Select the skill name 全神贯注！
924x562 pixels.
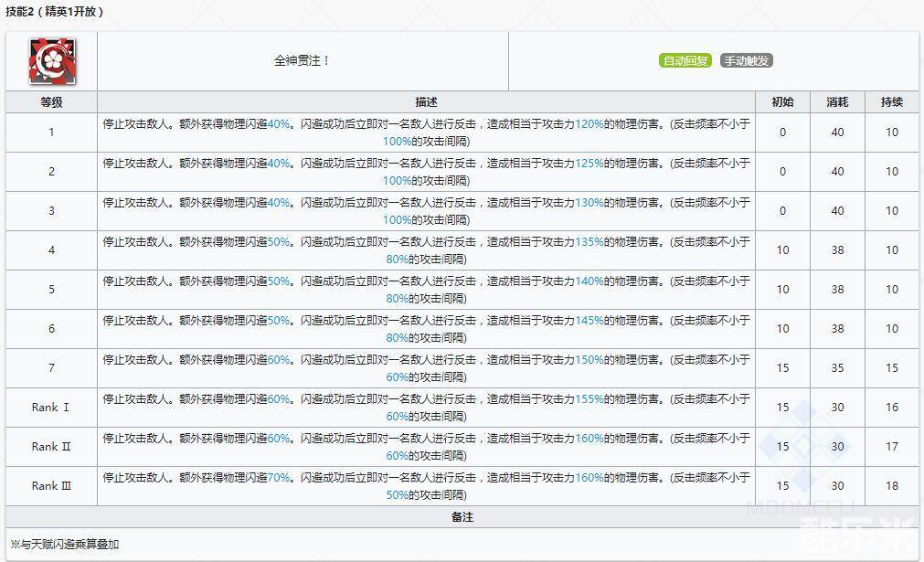tap(302, 61)
